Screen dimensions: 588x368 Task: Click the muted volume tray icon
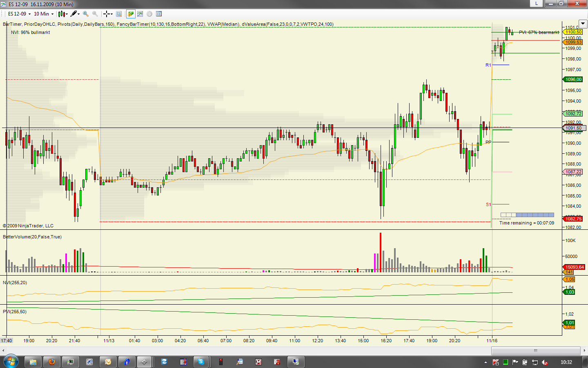click(x=545, y=362)
